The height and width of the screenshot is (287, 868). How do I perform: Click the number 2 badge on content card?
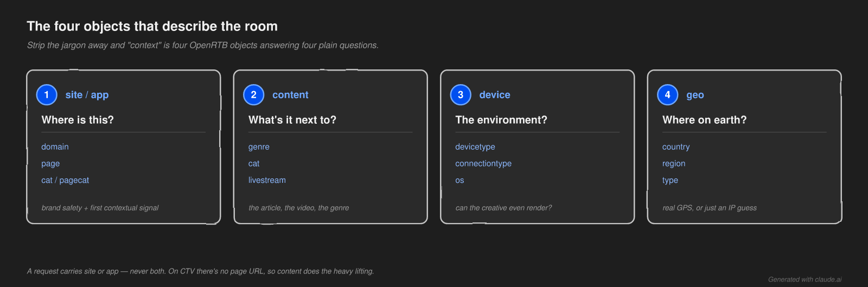coord(253,95)
